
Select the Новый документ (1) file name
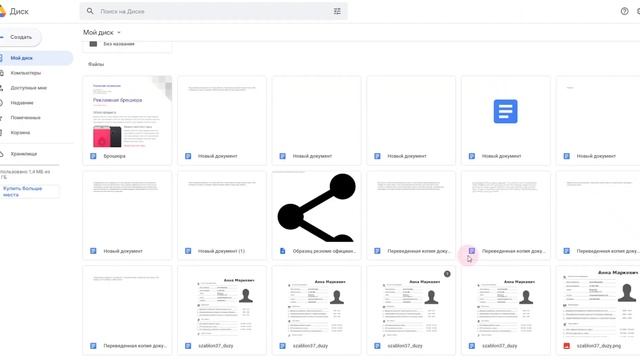221,251
